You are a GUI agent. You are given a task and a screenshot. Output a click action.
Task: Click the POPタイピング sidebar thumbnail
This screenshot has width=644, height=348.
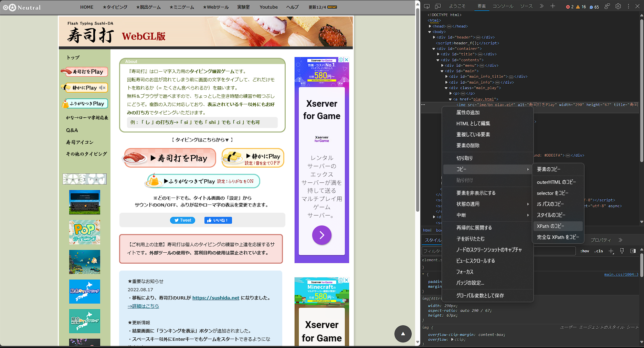pyautogui.click(x=84, y=232)
